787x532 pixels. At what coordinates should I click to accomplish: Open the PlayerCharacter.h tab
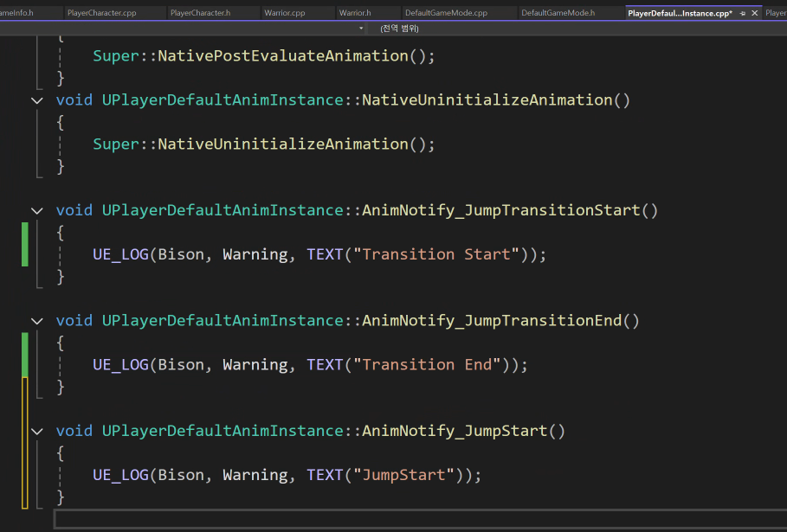pos(200,12)
